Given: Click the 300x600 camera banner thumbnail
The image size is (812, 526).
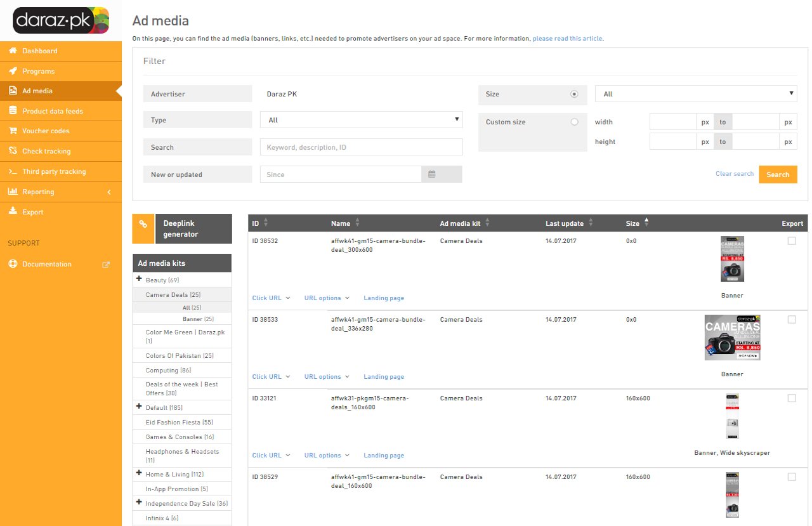Looking at the screenshot, I should pos(732,259).
